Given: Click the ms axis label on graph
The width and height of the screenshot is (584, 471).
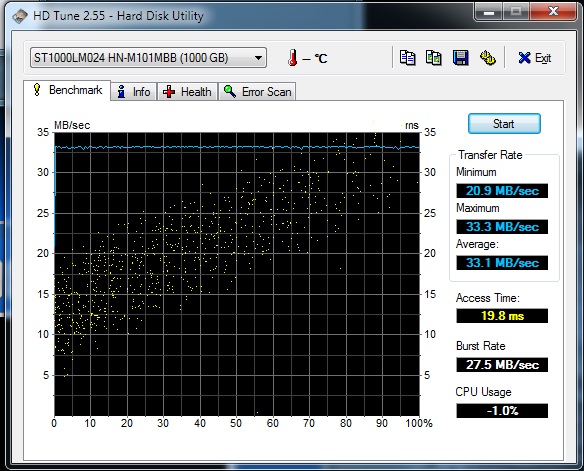Looking at the screenshot, I should (412, 125).
